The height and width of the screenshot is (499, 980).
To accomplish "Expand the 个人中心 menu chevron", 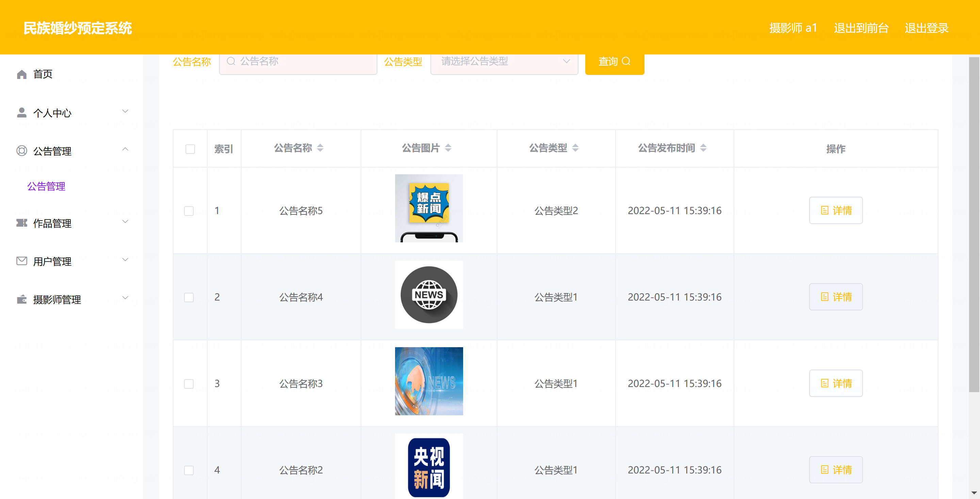I will coord(125,111).
